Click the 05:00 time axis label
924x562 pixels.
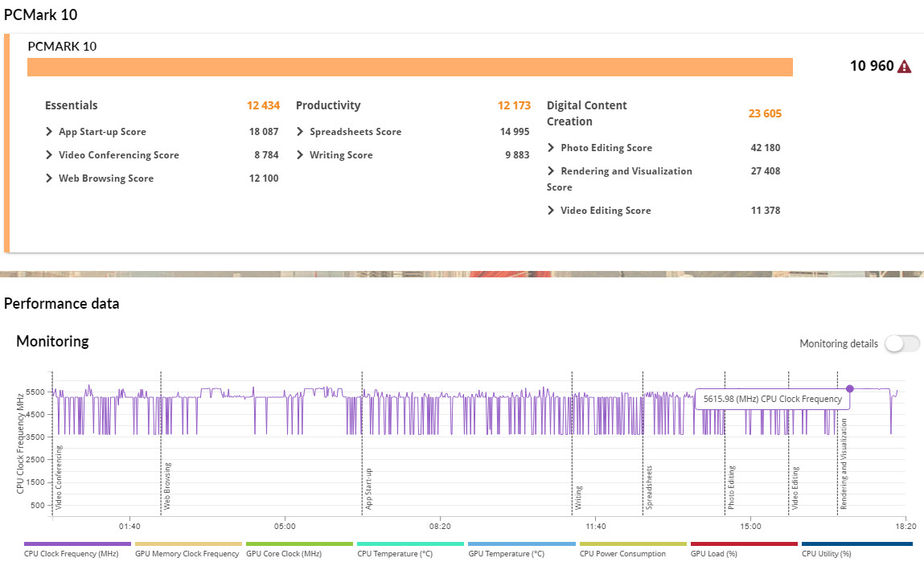(285, 526)
